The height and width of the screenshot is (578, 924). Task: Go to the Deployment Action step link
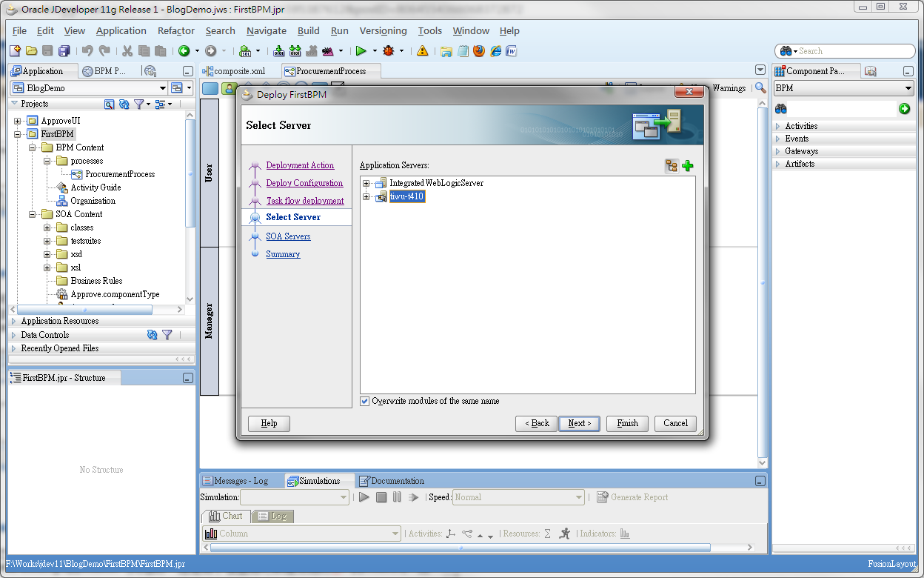300,165
